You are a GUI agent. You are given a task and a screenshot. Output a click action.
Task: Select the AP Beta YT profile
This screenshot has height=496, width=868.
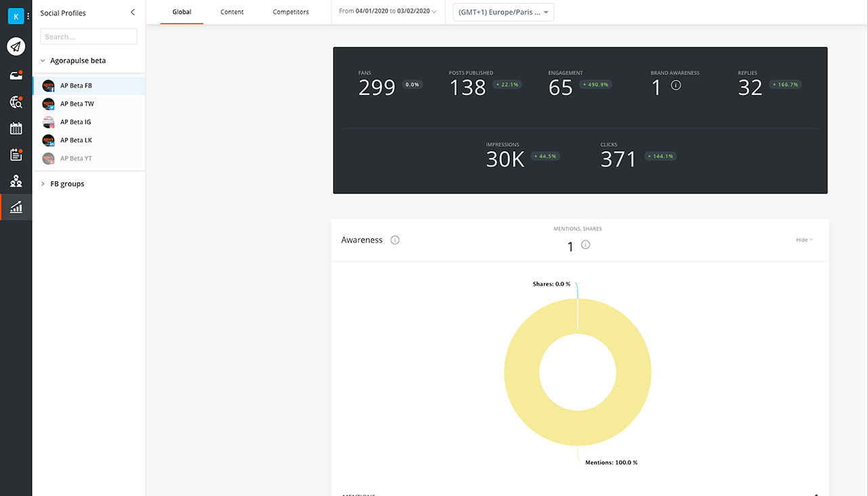[x=75, y=157]
